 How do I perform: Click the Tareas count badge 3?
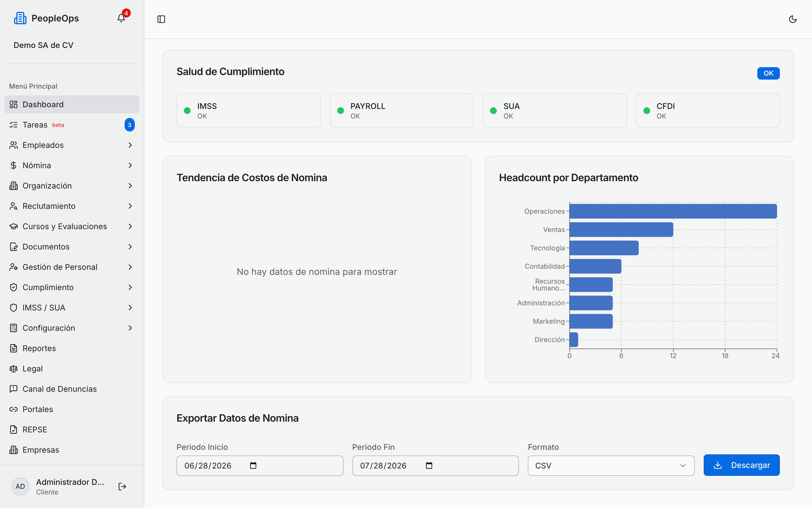coord(129,125)
